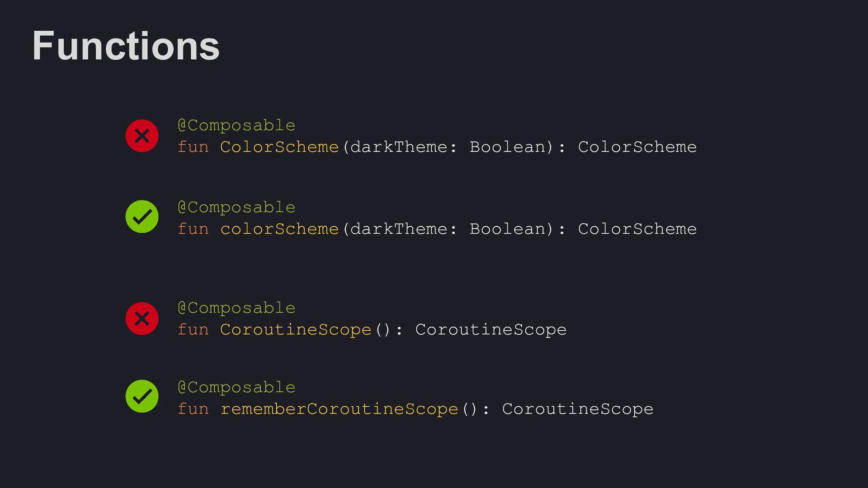Click the orange CoroutineScope function name

coord(296,330)
